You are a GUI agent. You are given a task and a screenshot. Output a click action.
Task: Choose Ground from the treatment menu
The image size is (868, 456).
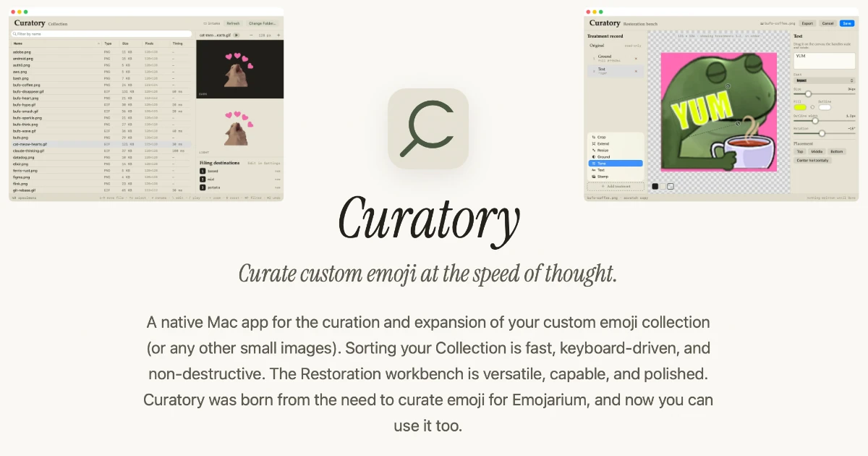pyautogui.click(x=616, y=156)
